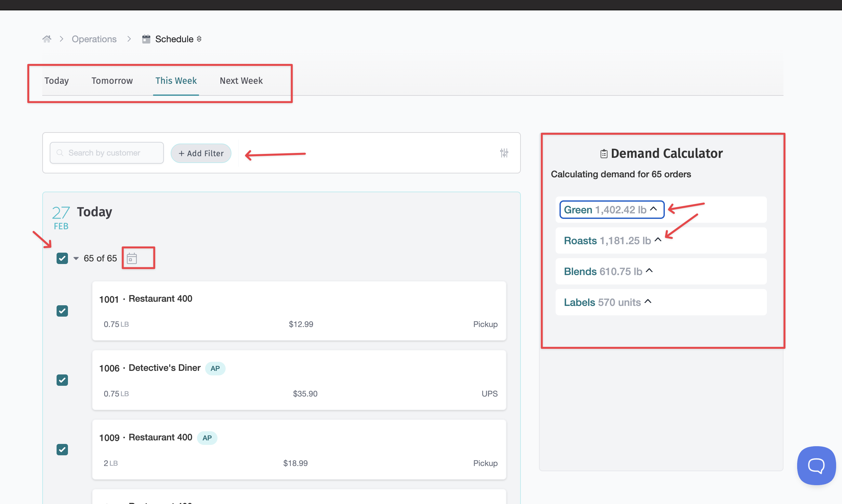Open the selection dropdown triangle
Image resolution: width=842 pixels, height=504 pixels.
pos(76,258)
